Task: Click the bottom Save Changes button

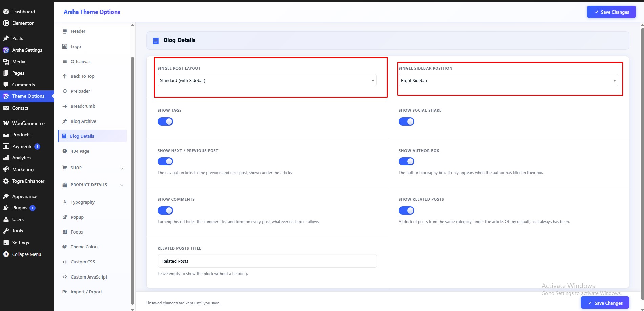Action: (605, 303)
